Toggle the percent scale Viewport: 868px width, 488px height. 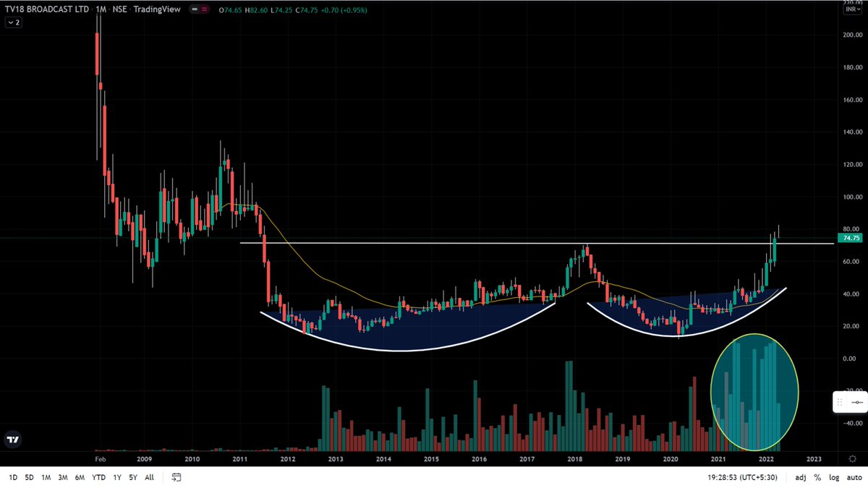pyautogui.click(x=817, y=478)
